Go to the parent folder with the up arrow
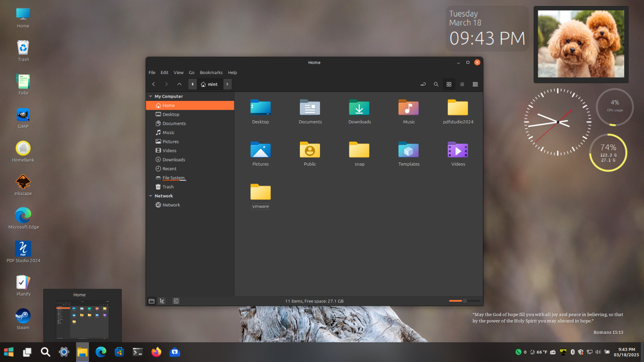The image size is (644, 362). (180, 84)
